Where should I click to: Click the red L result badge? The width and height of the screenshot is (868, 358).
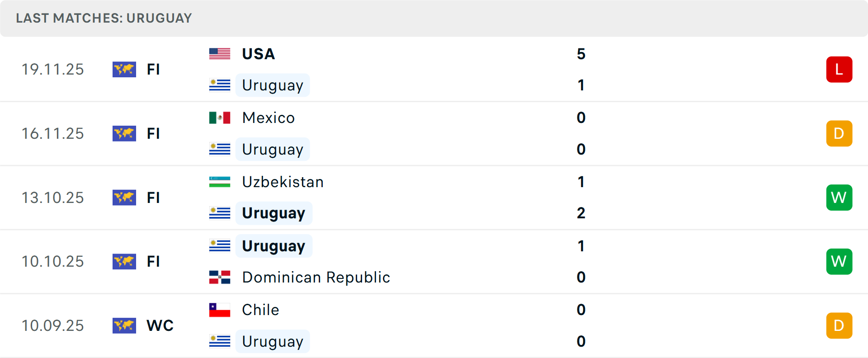coord(839,69)
